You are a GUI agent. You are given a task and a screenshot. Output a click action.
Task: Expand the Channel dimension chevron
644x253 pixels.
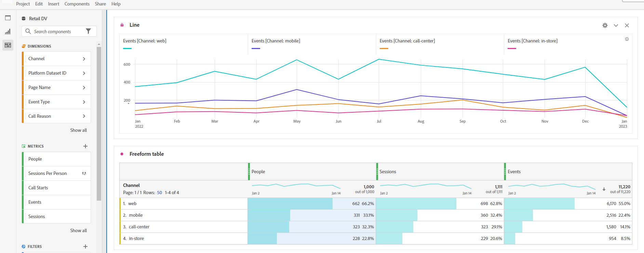(x=84, y=59)
